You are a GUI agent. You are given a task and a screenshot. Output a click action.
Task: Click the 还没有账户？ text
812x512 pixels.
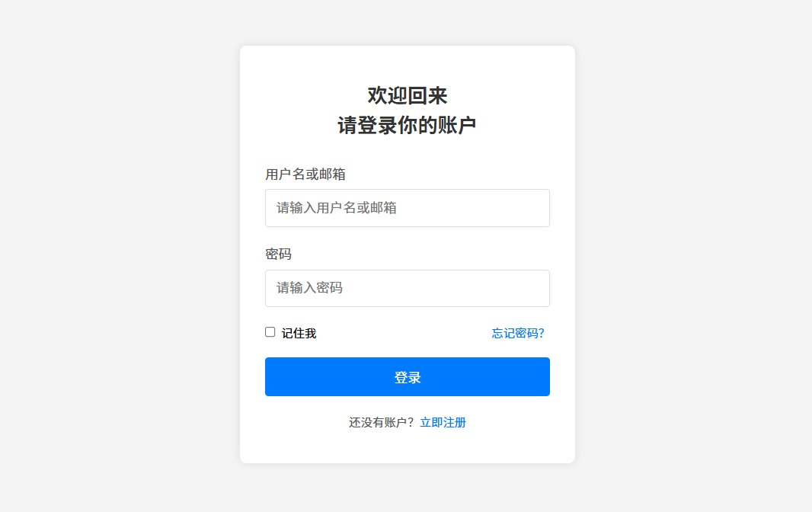(382, 422)
